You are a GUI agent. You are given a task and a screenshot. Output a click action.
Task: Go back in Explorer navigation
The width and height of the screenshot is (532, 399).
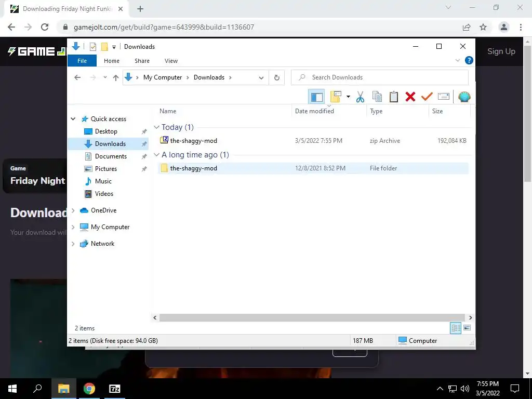[x=77, y=77]
